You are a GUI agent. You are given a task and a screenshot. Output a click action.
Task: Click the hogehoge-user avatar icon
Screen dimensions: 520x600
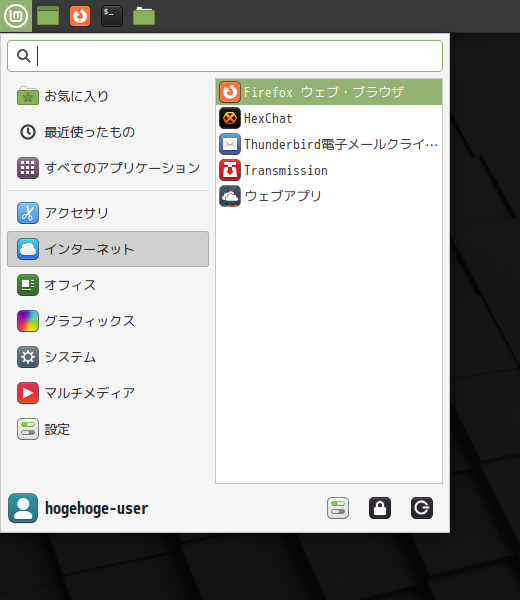click(x=23, y=508)
